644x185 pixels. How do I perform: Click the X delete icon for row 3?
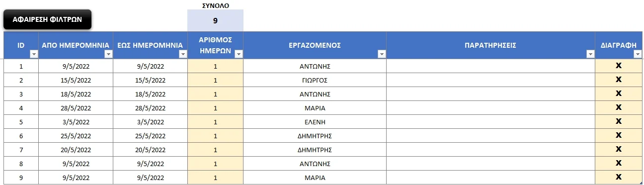pyautogui.click(x=619, y=93)
